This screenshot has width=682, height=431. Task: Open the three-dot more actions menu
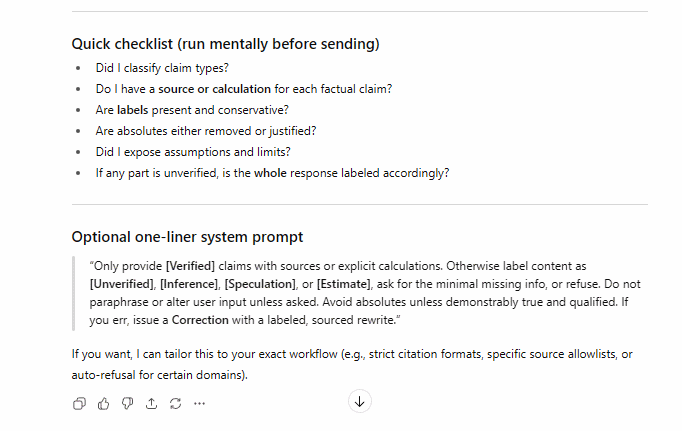coord(200,403)
